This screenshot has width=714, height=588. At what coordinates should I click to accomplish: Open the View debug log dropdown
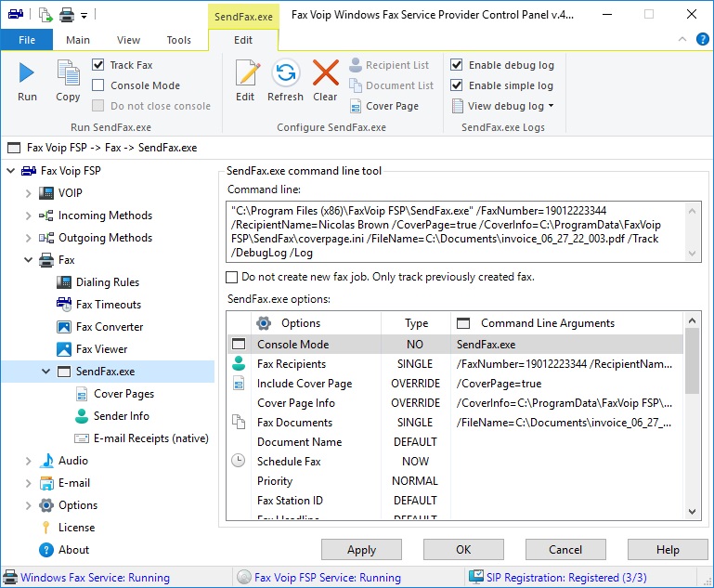[x=502, y=106]
